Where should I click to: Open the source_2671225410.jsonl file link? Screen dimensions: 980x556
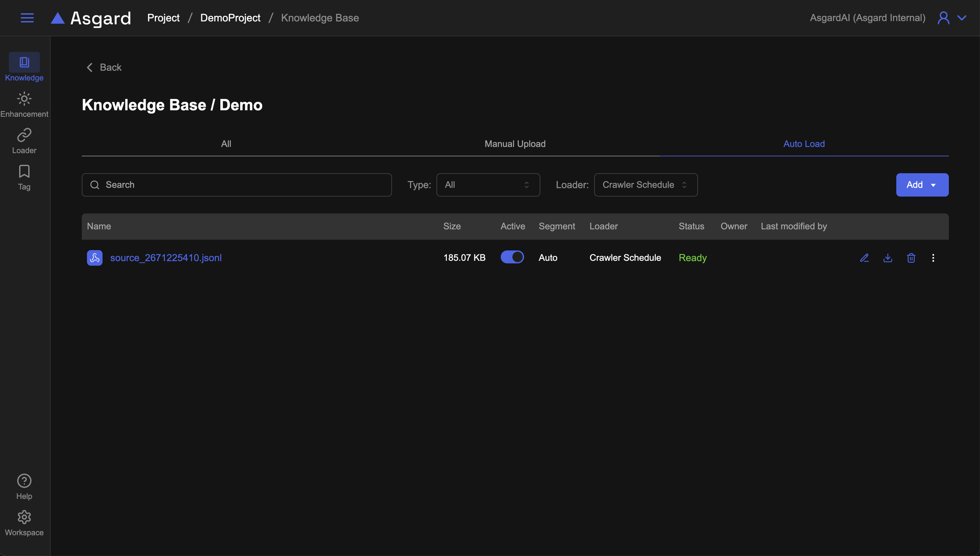point(166,258)
